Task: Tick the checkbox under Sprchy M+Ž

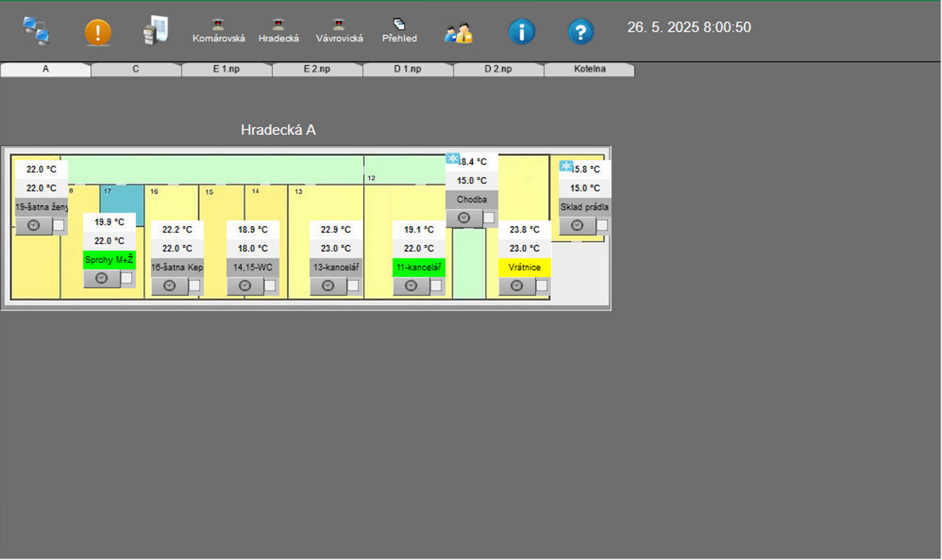Action: coord(127,279)
